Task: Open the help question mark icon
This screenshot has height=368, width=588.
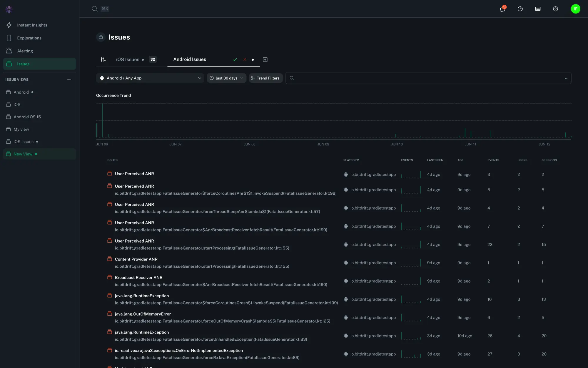Action: tap(555, 9)
